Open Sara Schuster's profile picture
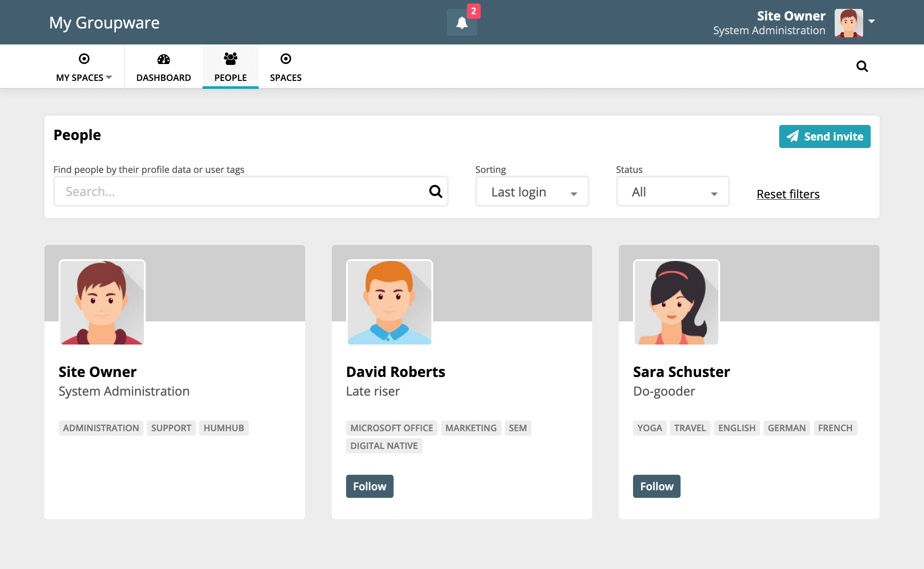Image resolution: width=924 pixels, height=569 pixels. tap(676, 302)
